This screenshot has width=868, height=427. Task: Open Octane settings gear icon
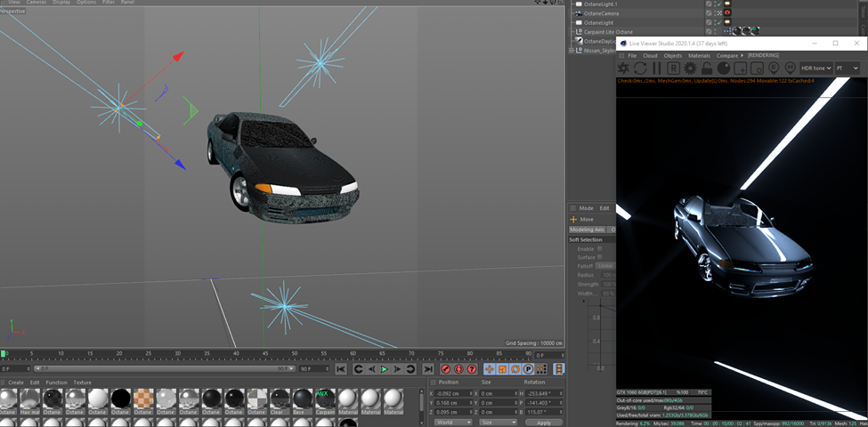(690, 68)
